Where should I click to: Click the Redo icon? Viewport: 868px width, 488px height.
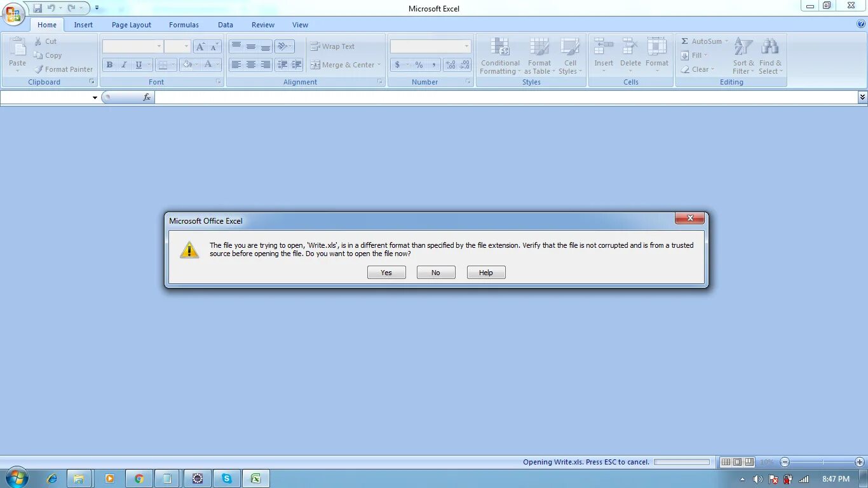point(71,8)
